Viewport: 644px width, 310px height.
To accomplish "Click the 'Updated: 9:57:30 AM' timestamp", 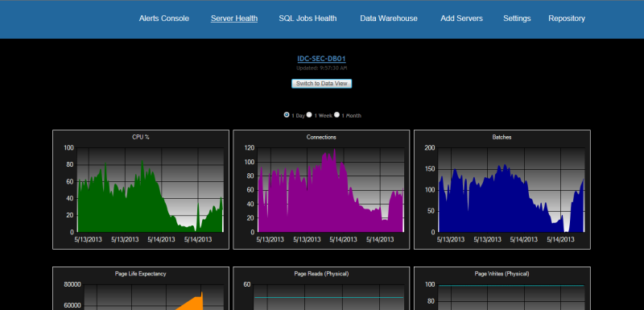I will click(x=321, y=68).
